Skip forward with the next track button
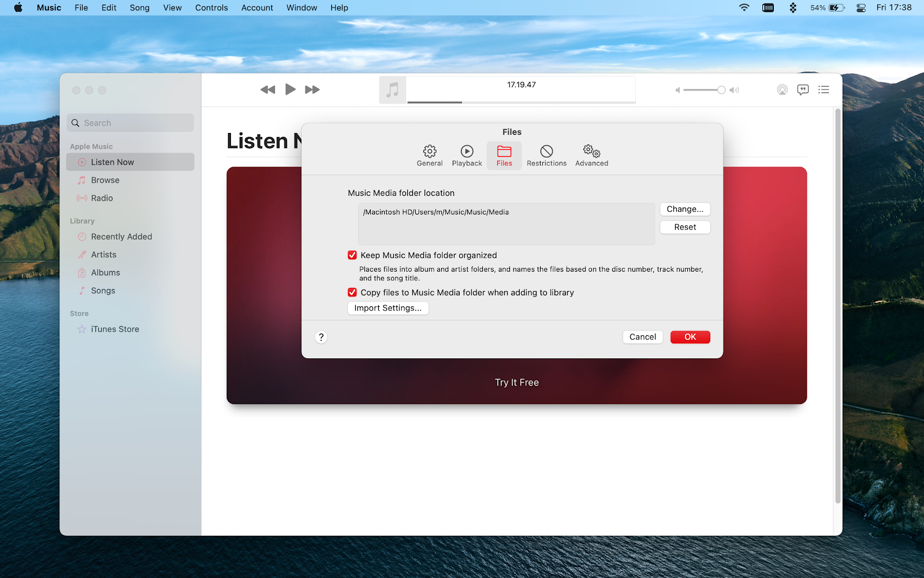924x578 pixels. (x=312, y=90)
